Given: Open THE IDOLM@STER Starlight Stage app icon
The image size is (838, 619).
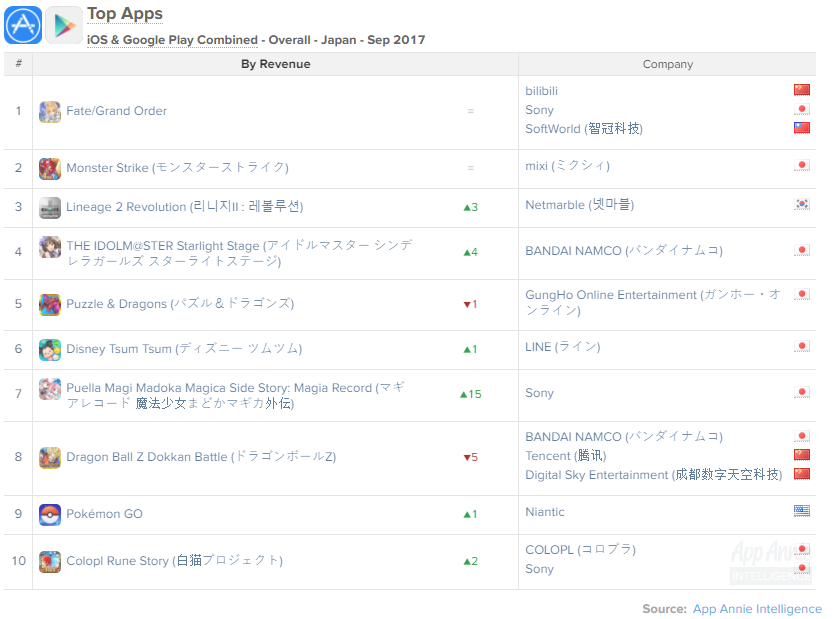Looking at the screenshot, I should coord(50,247).
